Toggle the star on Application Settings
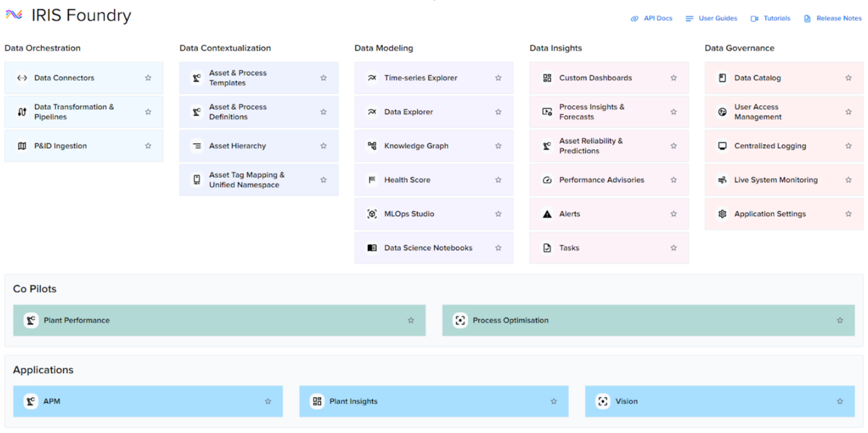This screenshot has height=433, width=868. click(848, 214)
